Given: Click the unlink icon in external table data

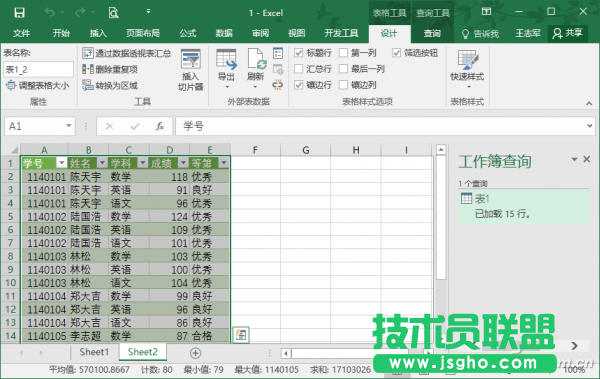Looking at the screenshot, I should tap(278, 85).
